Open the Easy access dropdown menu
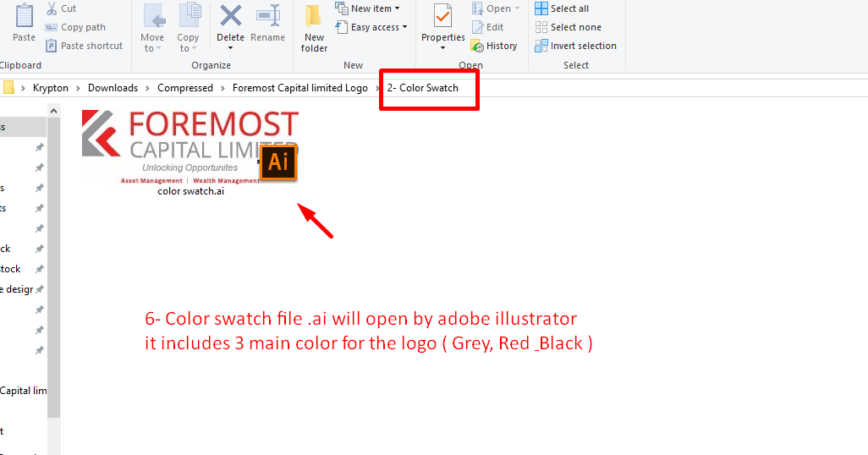Viewport: 868px width, 455px height. [371, 27]
